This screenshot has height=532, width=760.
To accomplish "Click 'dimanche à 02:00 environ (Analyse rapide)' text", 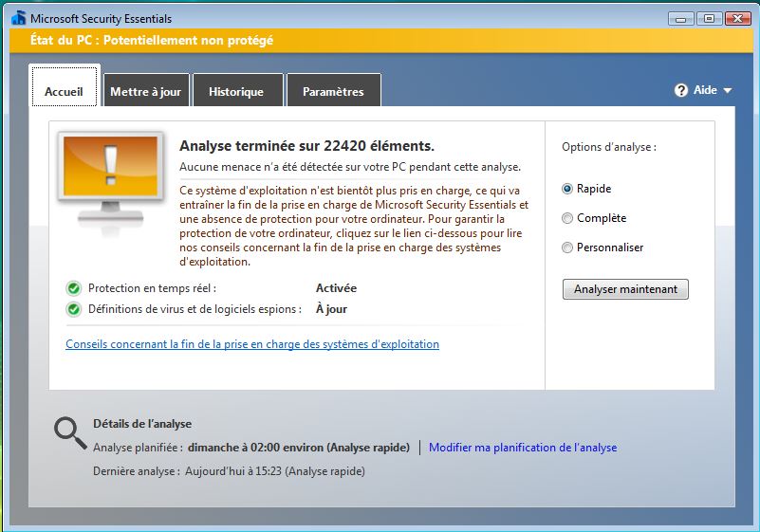I will (299, 448).
